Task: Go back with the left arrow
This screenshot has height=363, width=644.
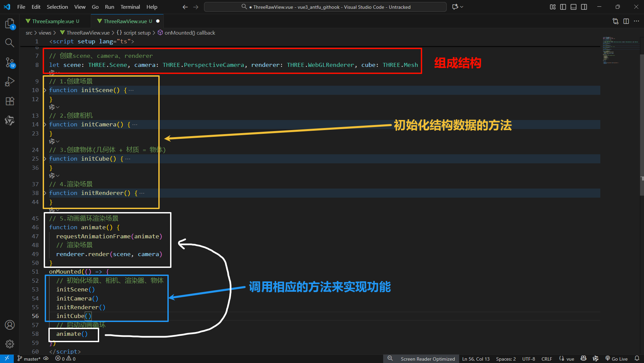Action: tap(185, 7)
